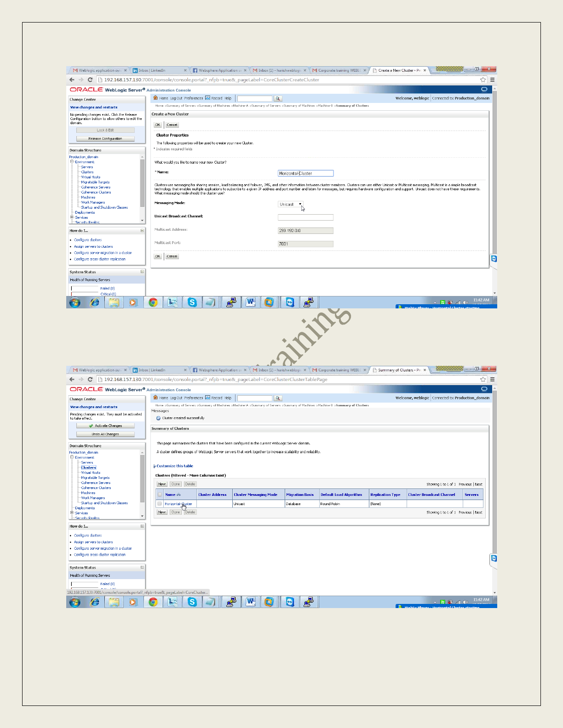Click Activate Changes button
This screenshot has height=728, width=563.
pyautogui.click(x=105, y=426)
